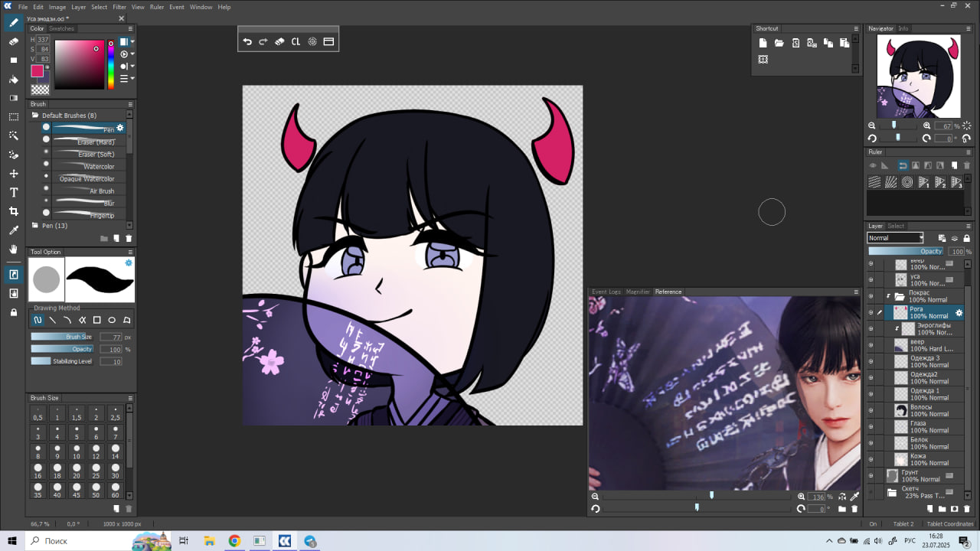This screenshot has width=980, height=551.
Task: Toggle visibility of Одежда 3 layer
Action: tap(871, 361)
